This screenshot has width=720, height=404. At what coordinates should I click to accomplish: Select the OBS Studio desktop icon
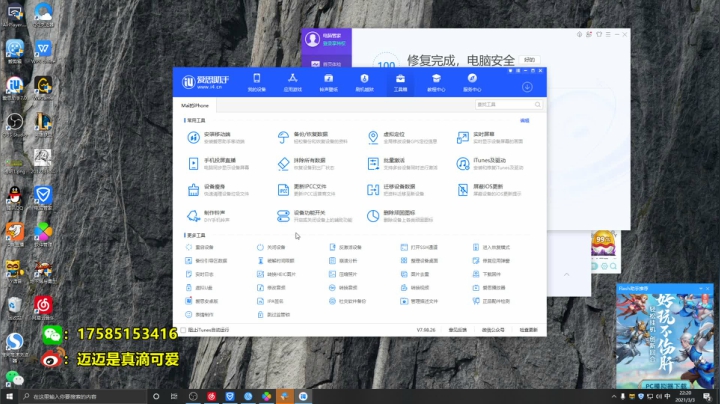pyautogui.click(x=15, y=124)
